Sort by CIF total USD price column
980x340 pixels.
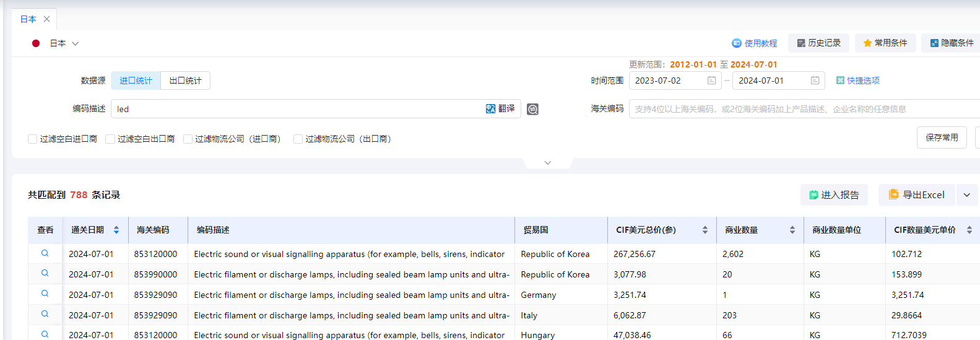705,230
